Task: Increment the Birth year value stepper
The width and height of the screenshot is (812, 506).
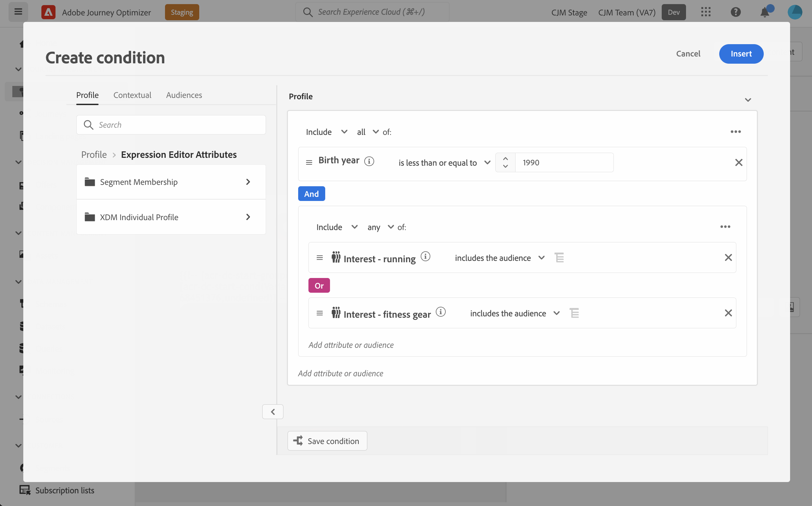Action: [505, 159]
